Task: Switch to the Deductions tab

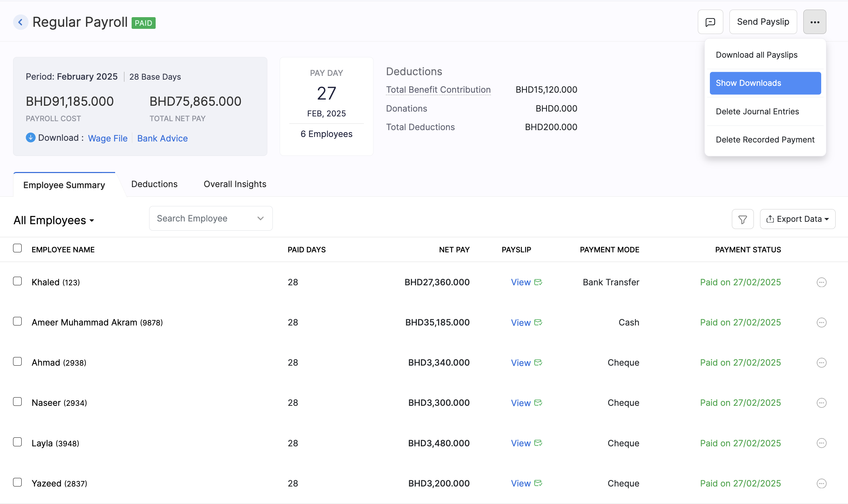Action: click(x=154, y=184)
